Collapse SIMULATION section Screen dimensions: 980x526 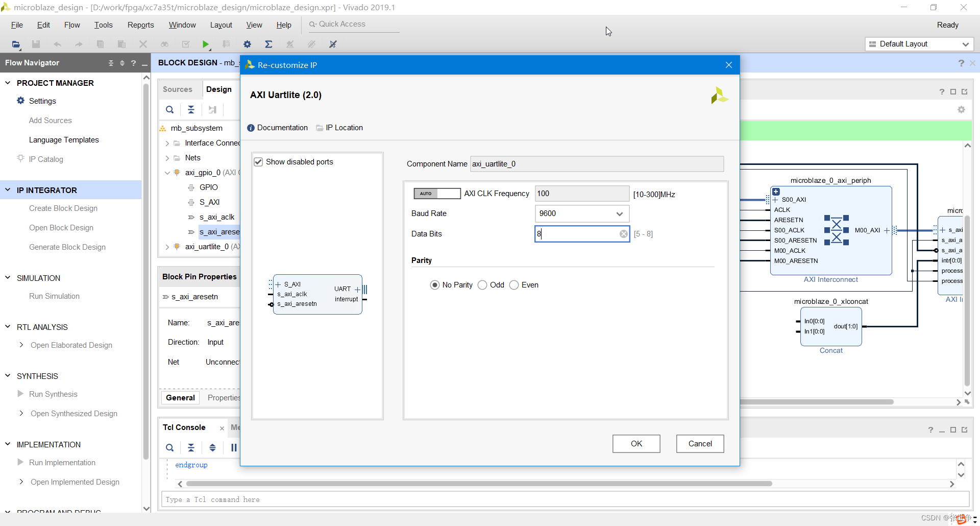point(8,278)
